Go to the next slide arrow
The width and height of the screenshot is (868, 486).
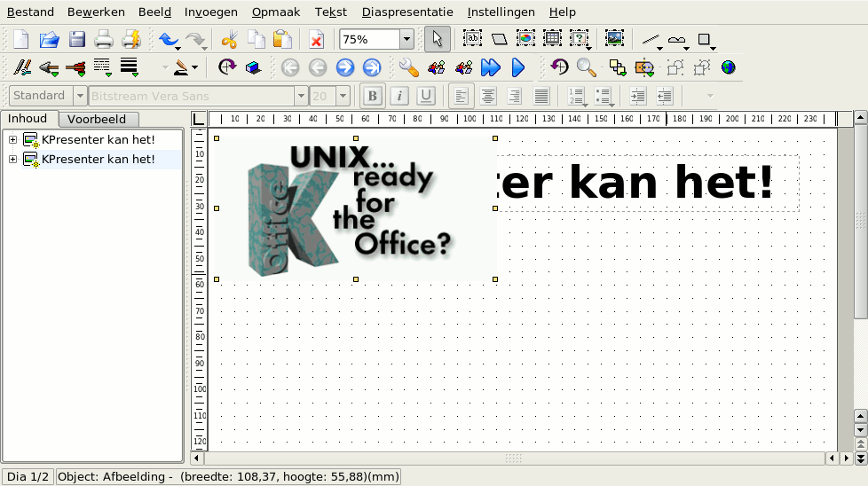click(345, 67)
